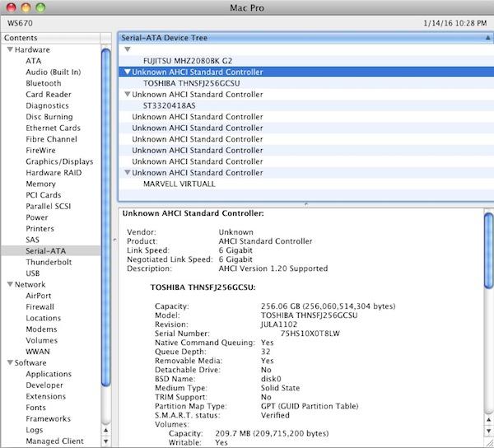Collapse the Network section triangle
494x448 pixels.
tap(10, 284)
